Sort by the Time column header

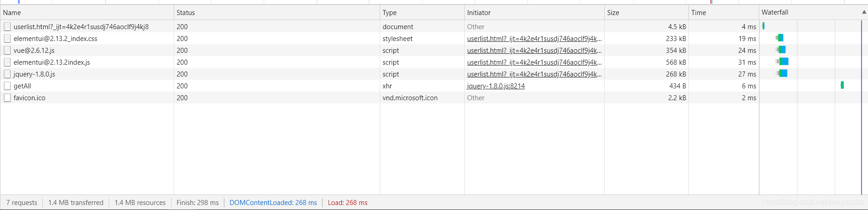698,13
